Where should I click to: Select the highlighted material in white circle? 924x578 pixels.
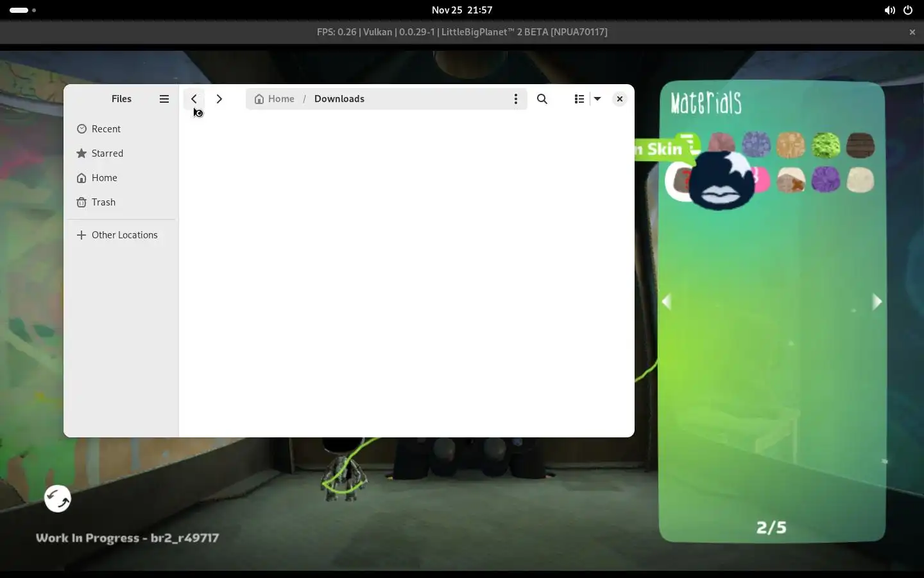(x=678, y=182)
